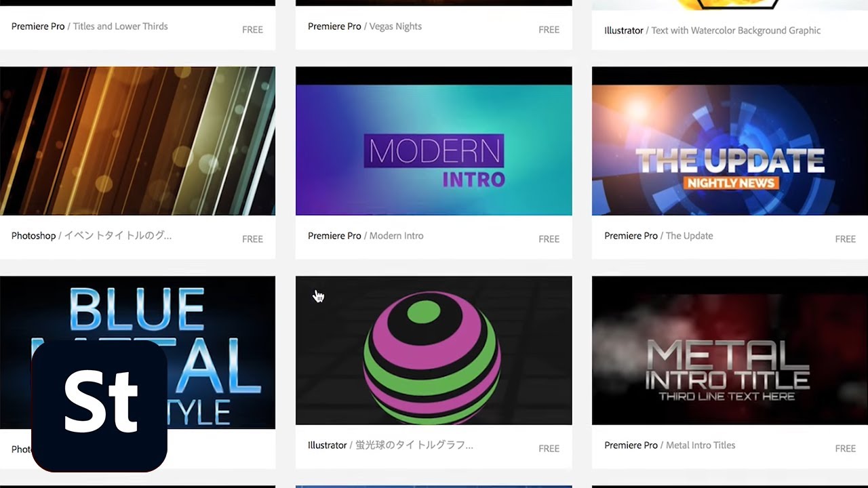Click 'The Update' caption link
Screen dimensions: 868x488
tap(689, 236)
